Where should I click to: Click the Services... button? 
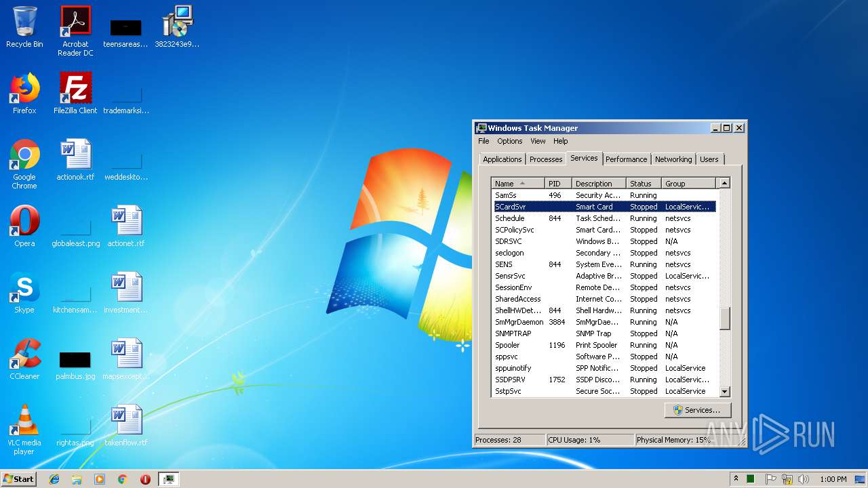tap(697, 410)
